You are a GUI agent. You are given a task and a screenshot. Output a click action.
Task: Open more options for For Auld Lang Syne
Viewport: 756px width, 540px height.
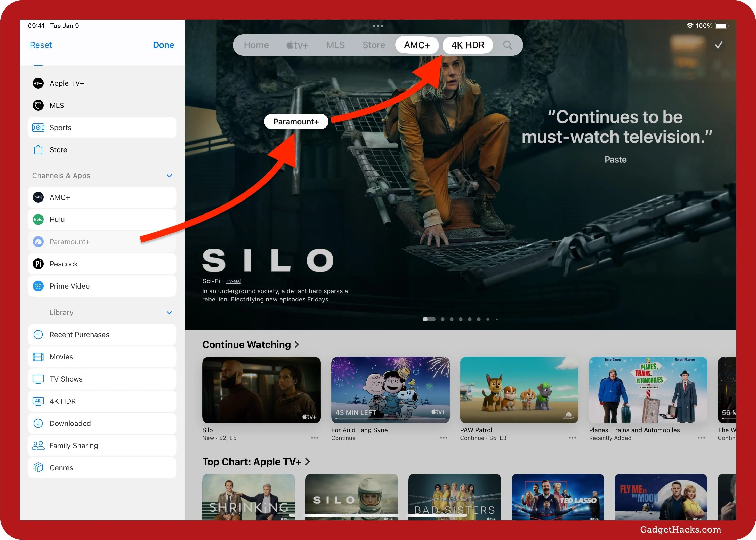point(444,438)
